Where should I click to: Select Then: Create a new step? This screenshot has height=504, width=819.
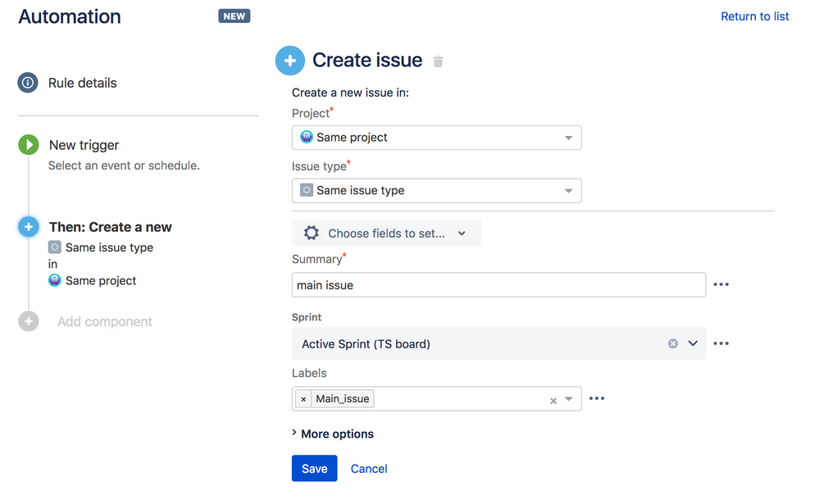point(110,227)
